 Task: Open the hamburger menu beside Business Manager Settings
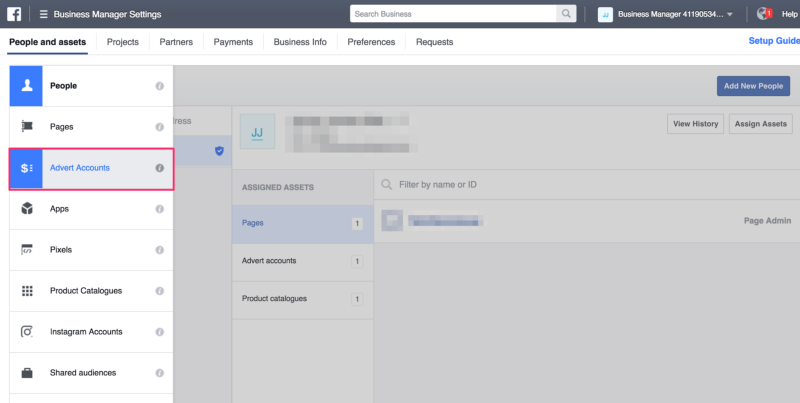[x=43, y=14]
